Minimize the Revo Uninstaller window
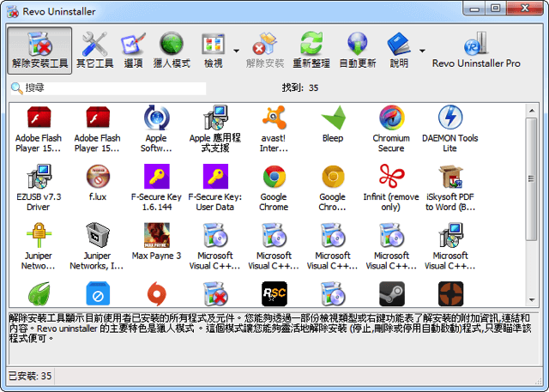The width and height of the screenshot is (549, 392). [474, 9]
